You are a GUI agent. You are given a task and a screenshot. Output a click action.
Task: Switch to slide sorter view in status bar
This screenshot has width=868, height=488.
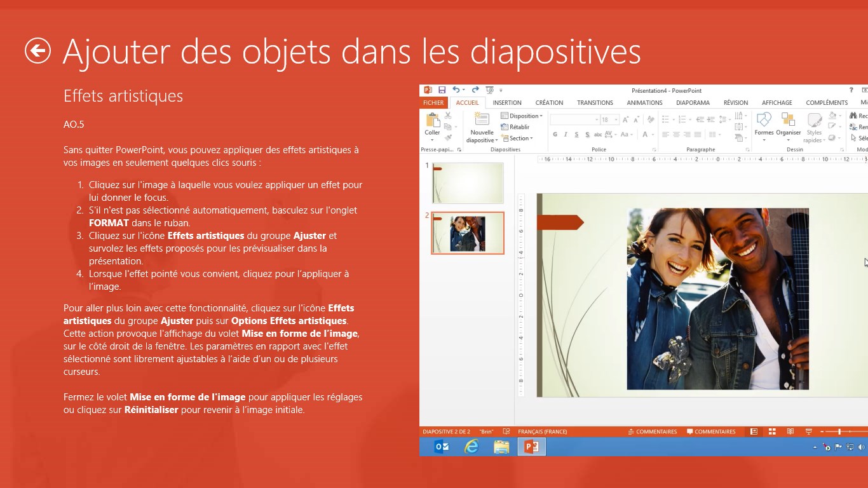[772, 431]
